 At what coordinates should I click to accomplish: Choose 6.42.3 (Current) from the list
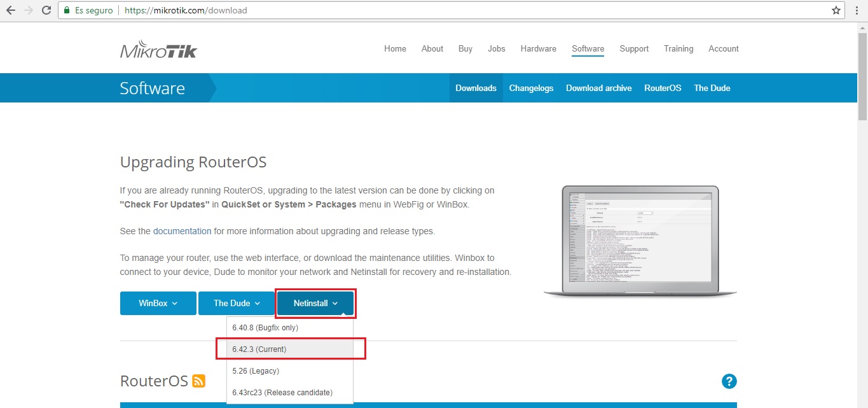(290, 349)
